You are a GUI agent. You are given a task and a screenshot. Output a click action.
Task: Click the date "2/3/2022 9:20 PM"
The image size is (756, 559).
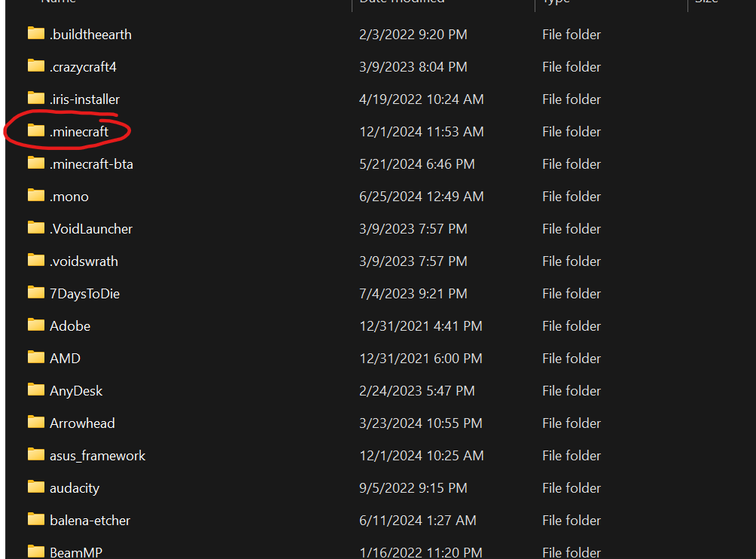point(413,35)
